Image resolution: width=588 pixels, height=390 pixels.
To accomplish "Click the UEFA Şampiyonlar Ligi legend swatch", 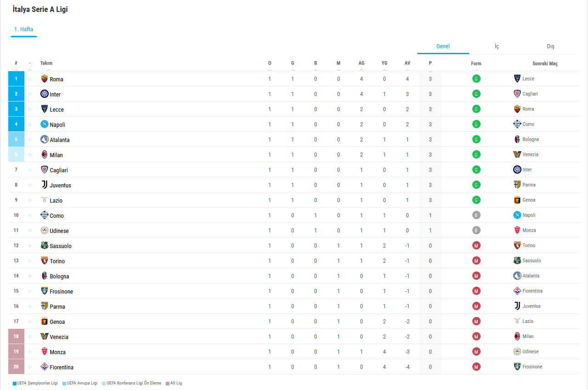I will pyautogui.click(x=15, y=383).
